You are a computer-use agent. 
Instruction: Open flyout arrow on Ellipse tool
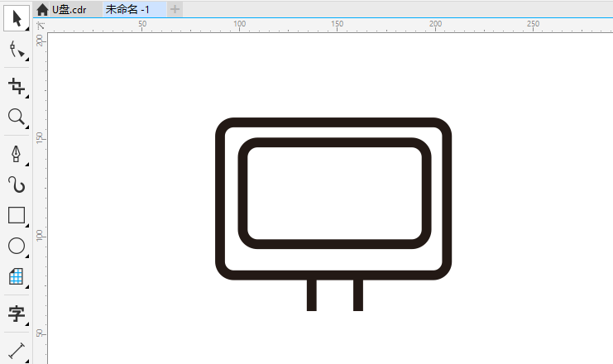coord(27,256)
